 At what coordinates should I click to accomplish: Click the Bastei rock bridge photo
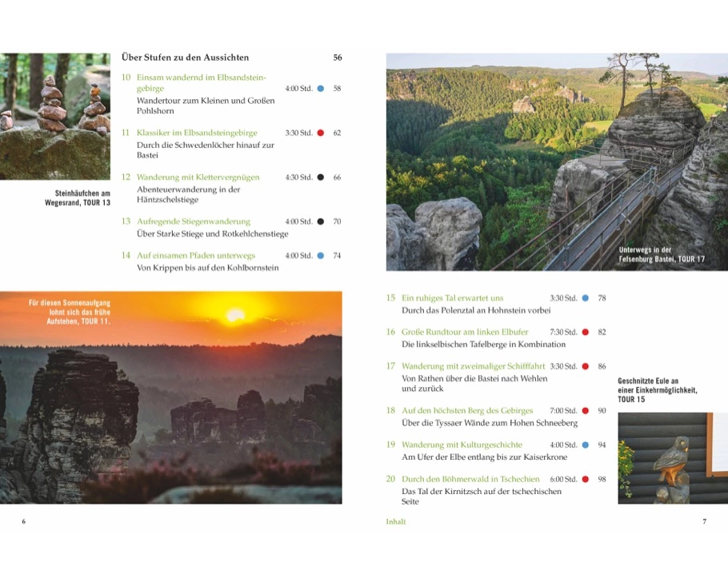(x=557, y=162)
